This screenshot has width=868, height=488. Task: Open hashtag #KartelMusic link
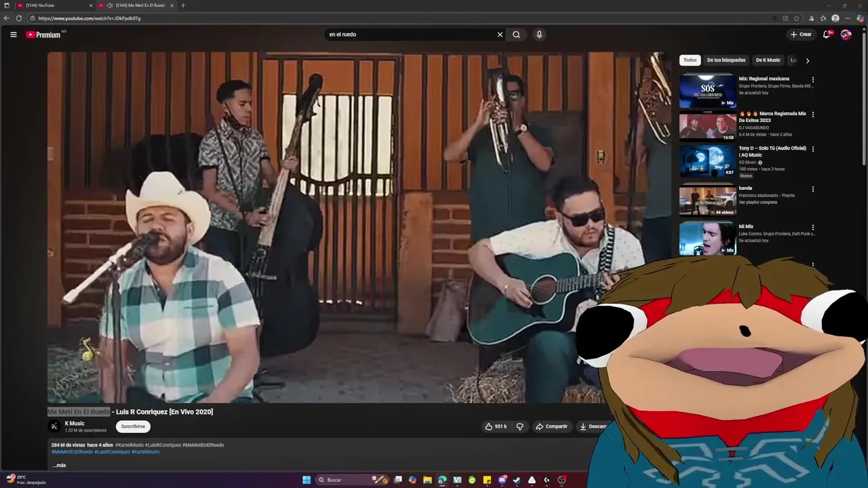click(146, 452)
